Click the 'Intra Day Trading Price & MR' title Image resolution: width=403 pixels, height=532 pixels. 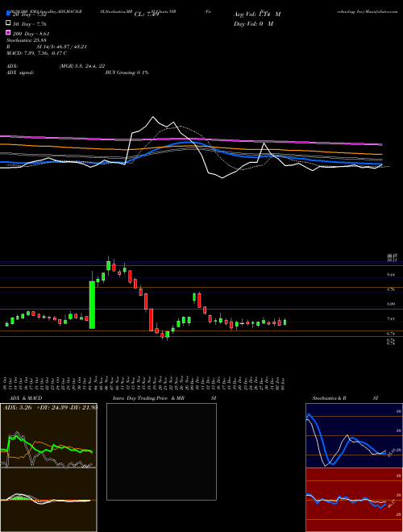point(148,398)
